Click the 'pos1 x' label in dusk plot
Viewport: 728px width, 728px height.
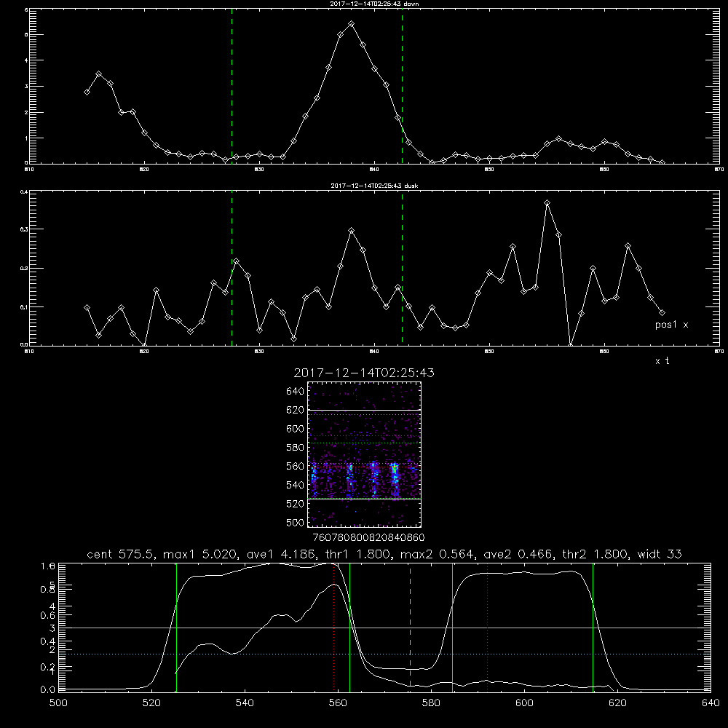(x=671, y=325)
